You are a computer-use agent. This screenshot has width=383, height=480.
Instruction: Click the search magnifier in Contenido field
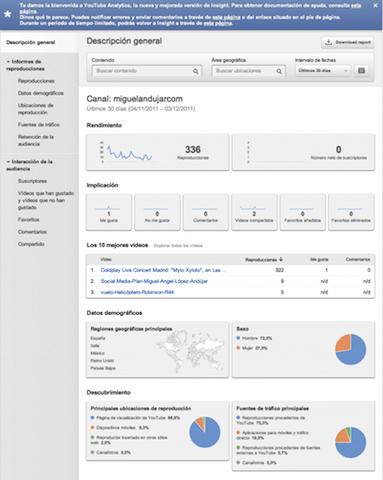[x=196, y=71]
